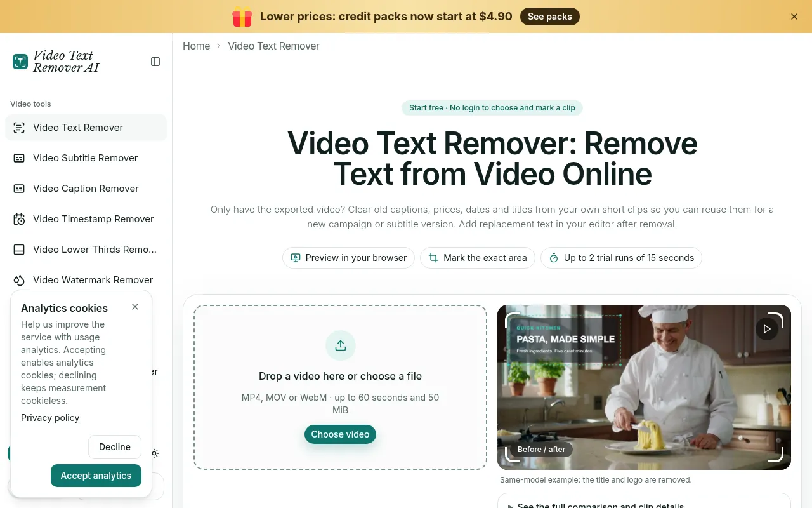Collapse the sidebar with the panel icon
This screenshot has height=508, width=812.
(x=155, y=62)
